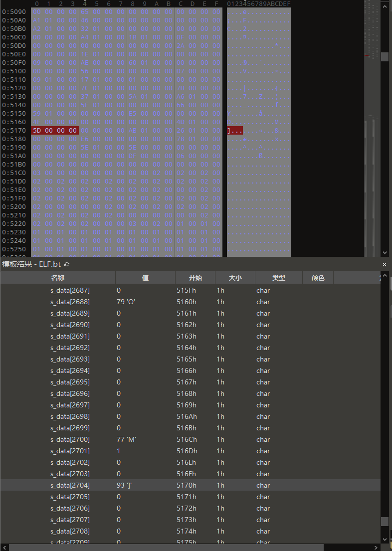Click the 类型 column header
392x551 pixels.
pos(278,278)
